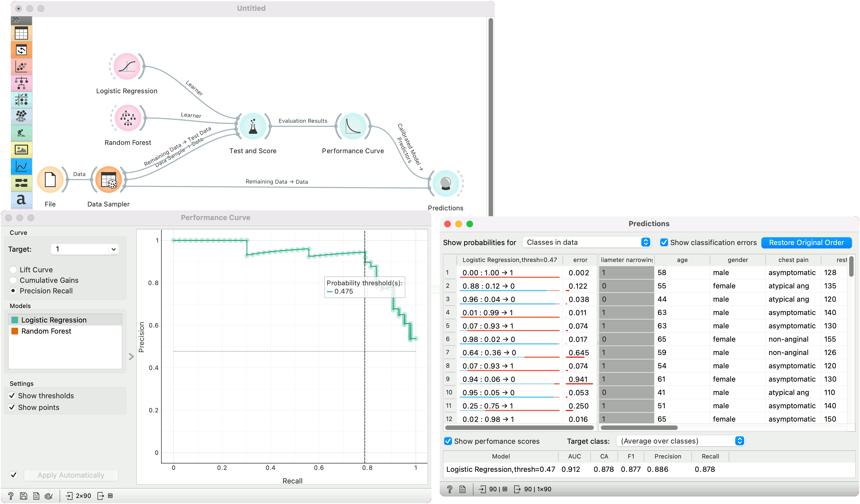Open the Target dropdown in Curve settings
The image size is (860, 504).
(85, 249)
